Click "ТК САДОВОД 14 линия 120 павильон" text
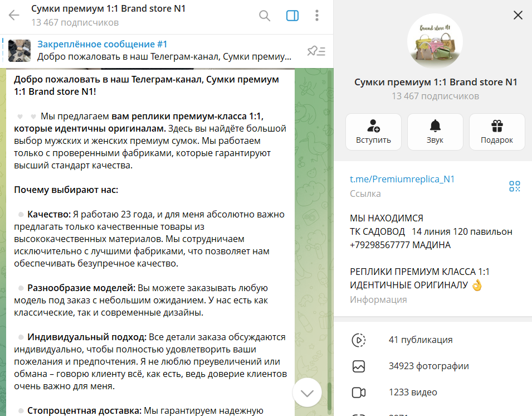Viewport: 532px width, 416px height. pyautogui.click(x=431, y=231)
